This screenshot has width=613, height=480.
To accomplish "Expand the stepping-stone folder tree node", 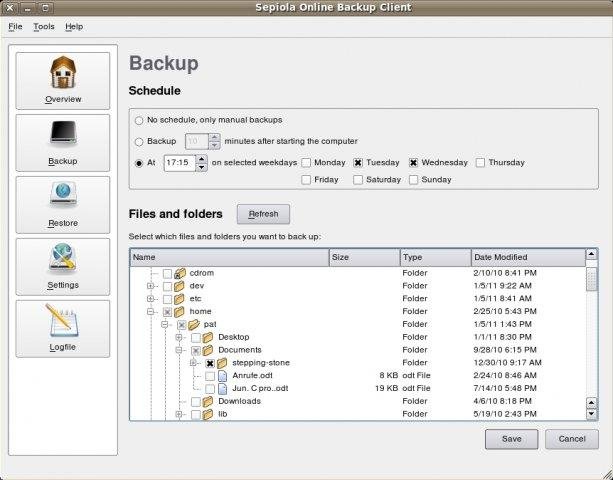I will [x=193, y=363].
